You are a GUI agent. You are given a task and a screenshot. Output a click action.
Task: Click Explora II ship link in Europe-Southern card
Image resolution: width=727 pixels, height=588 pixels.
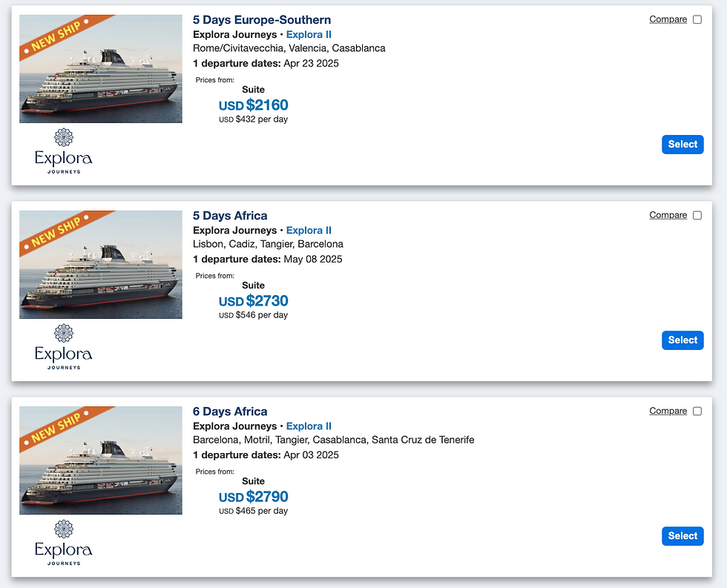(309, 35)
